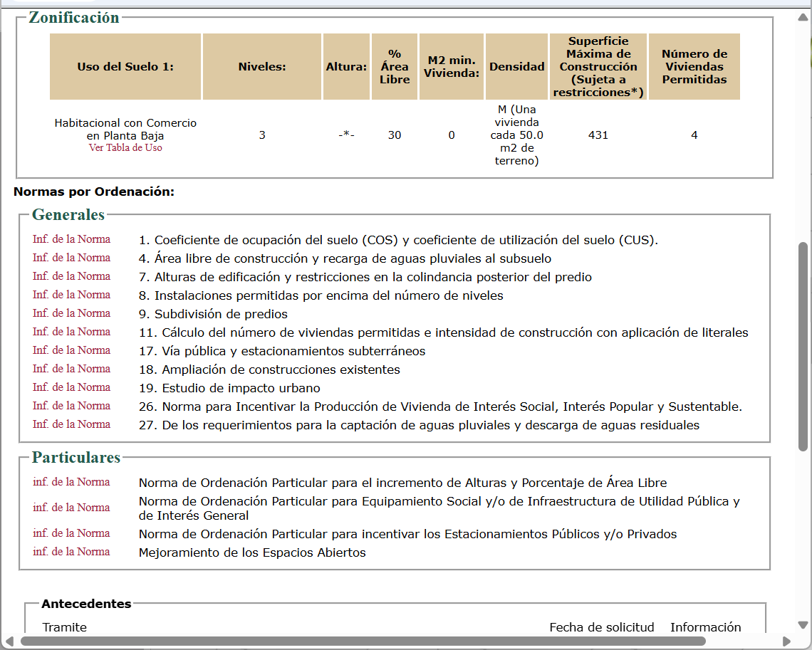Click the 'Fecha de solicitud' column label
The width and height of the screenshot is (812, 650).
tap(602, 627)
